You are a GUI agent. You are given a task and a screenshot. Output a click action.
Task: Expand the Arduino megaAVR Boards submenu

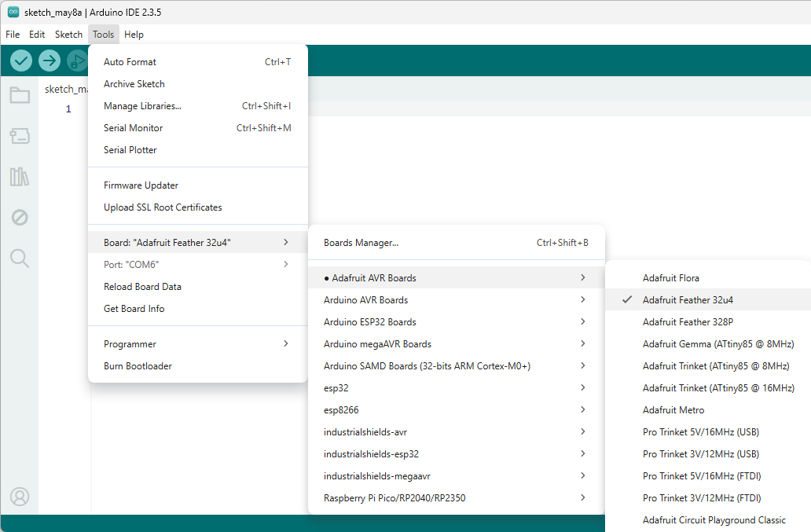point(456,344)
